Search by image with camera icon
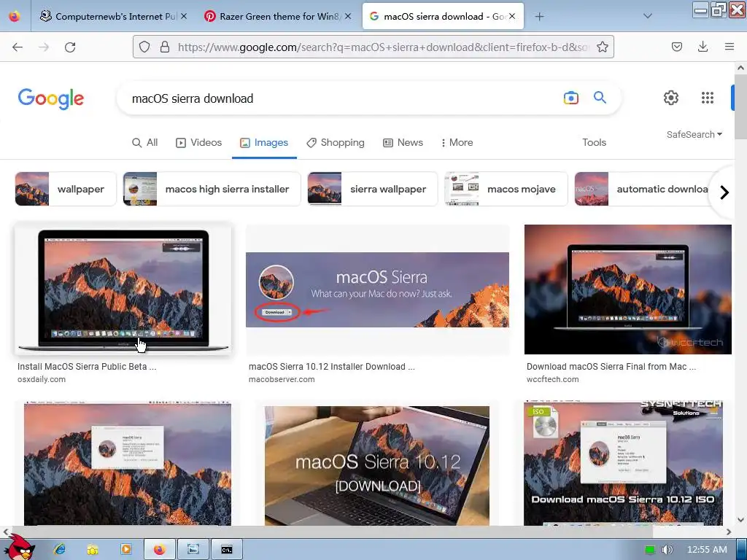Image resolution: width=747 pixels, height=560 pixels. coord(570,98)
